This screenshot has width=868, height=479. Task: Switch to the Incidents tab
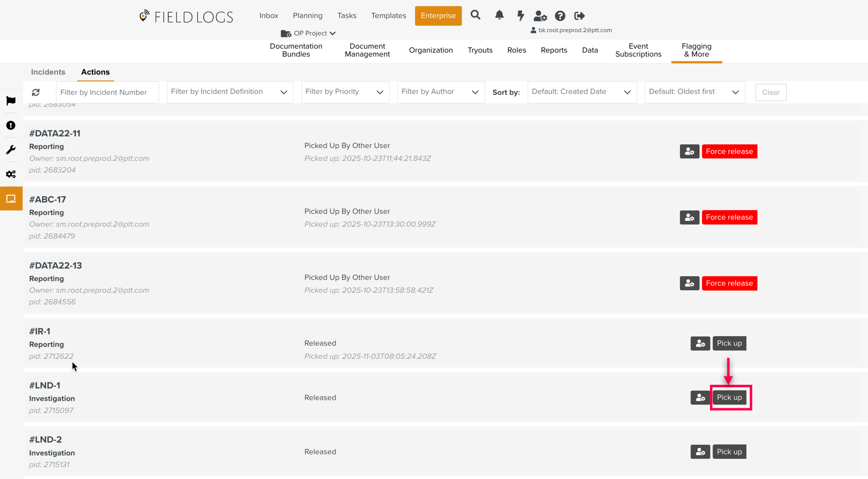[48, 72]
